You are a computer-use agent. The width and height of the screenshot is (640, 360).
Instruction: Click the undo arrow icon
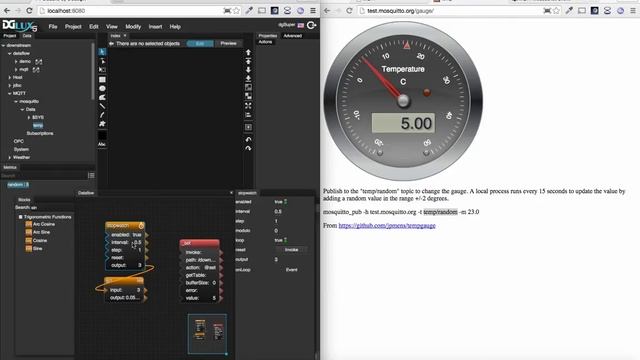click(248, 140)
